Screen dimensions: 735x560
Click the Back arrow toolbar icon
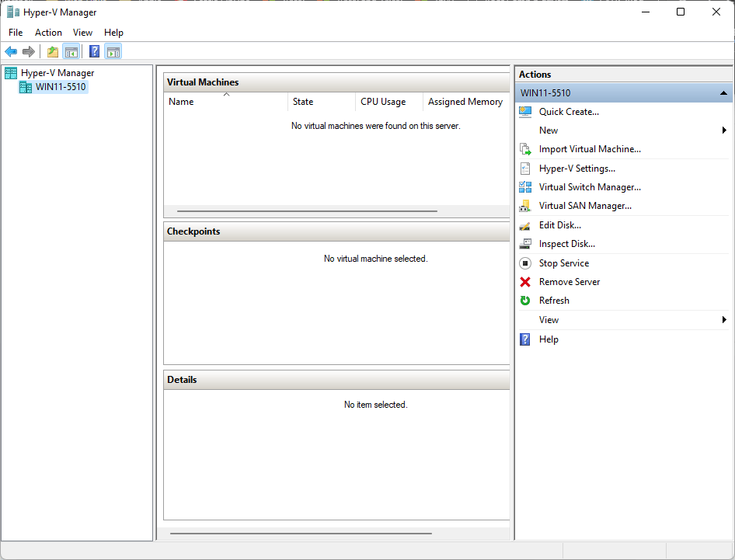pos(11,51)
